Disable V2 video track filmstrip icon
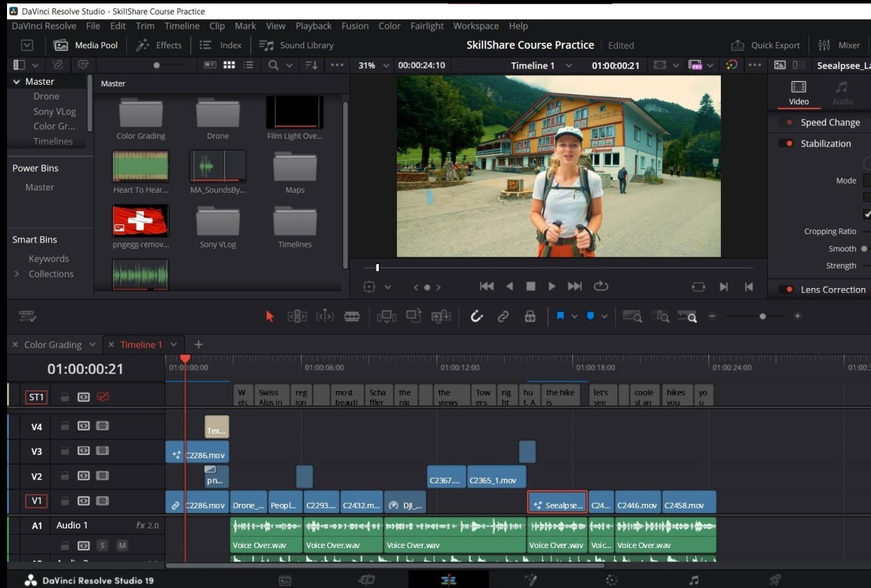Image resolution: width=871 pixels, height=588 pixels. (x=102, y=477)
